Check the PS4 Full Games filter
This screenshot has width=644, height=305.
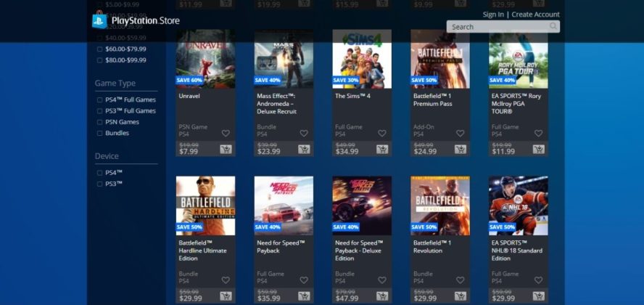[100, 100]
